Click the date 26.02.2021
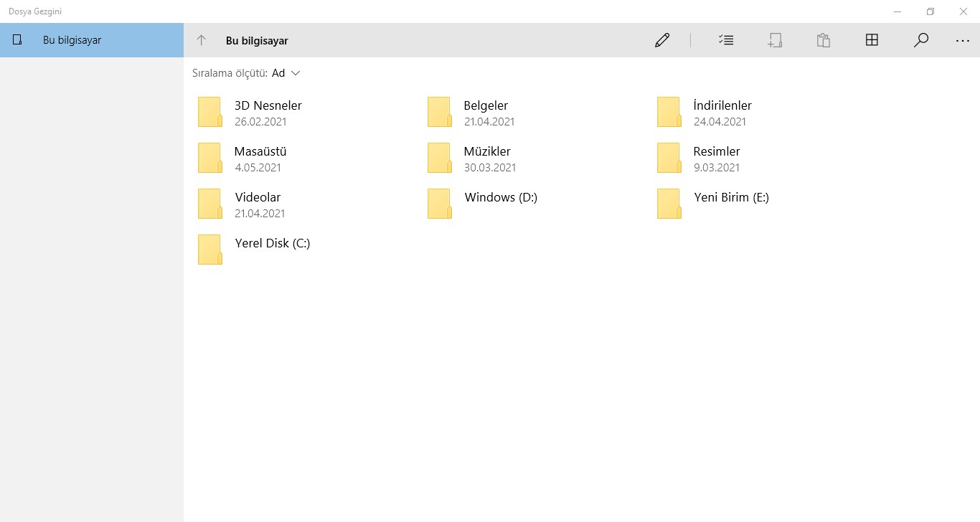 tap(260, 121)
